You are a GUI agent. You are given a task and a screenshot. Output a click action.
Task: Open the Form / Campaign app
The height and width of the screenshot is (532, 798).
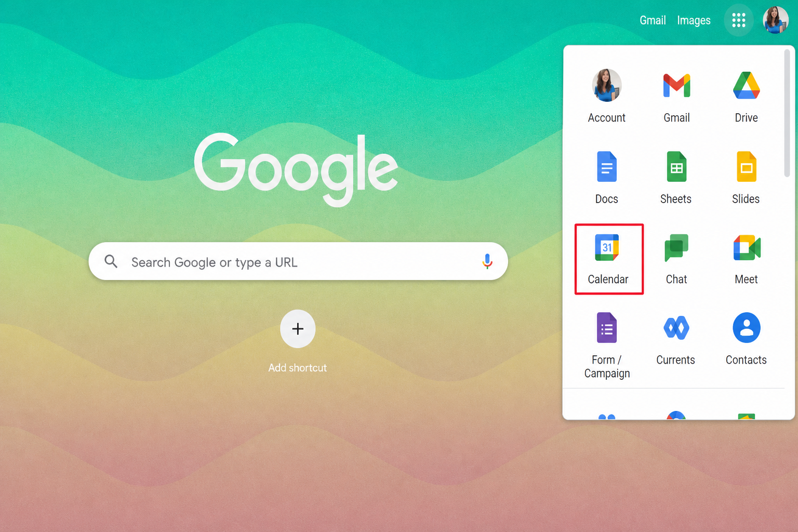pos(607,345)
